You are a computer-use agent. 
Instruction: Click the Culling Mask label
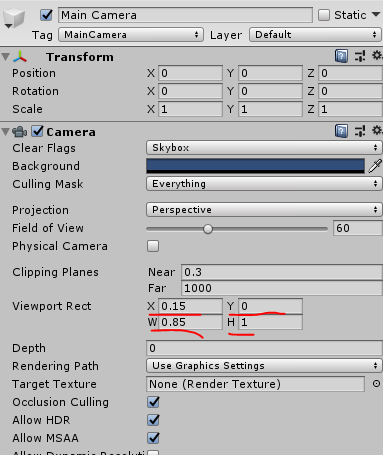[48, 184]
